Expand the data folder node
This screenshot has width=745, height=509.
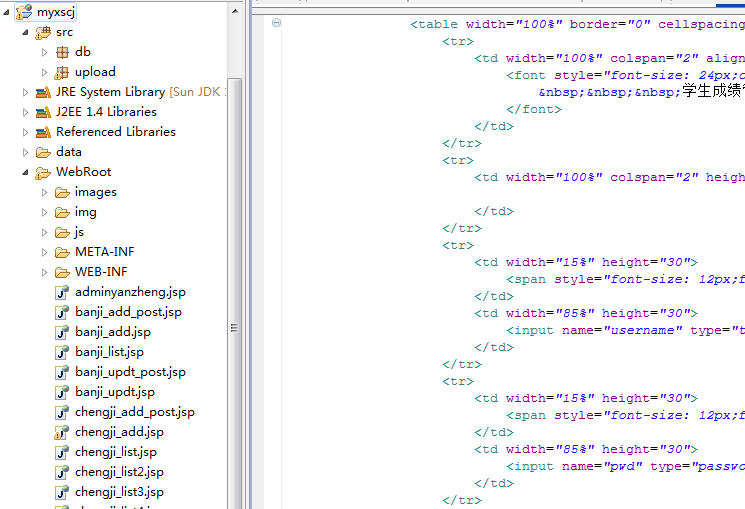[x=25, y=153]
